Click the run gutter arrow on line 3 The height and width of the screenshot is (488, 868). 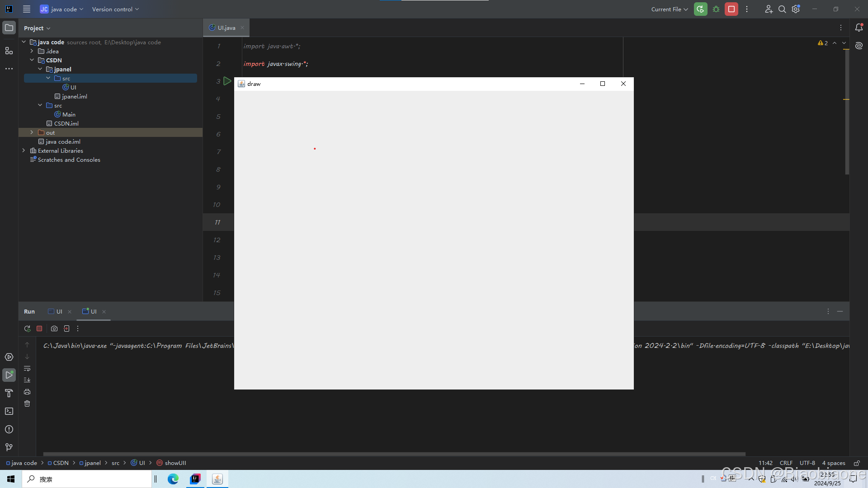tap(227, 81)
